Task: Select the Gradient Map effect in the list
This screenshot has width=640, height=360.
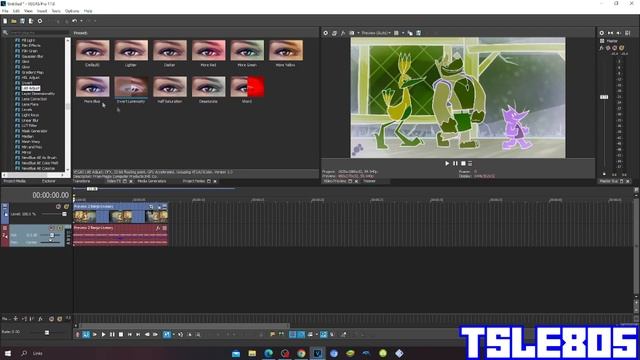Action: click(32, 72)
